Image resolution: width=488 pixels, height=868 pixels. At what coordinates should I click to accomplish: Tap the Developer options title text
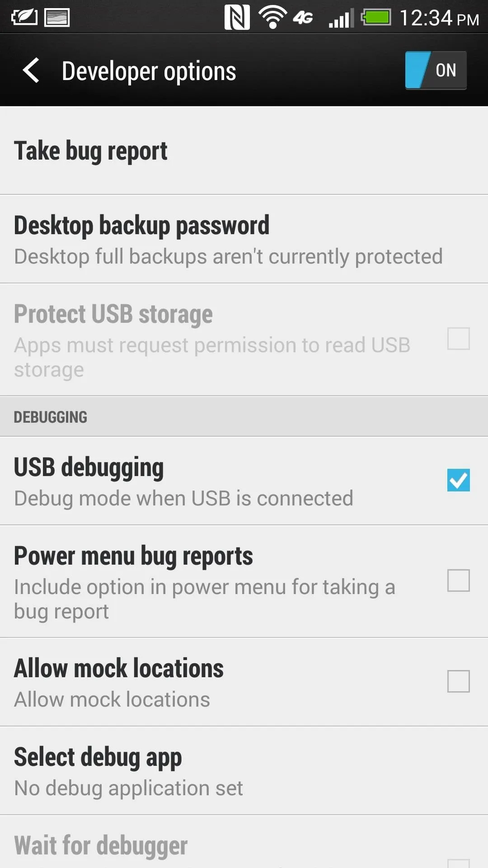click(x=149, y=71)
